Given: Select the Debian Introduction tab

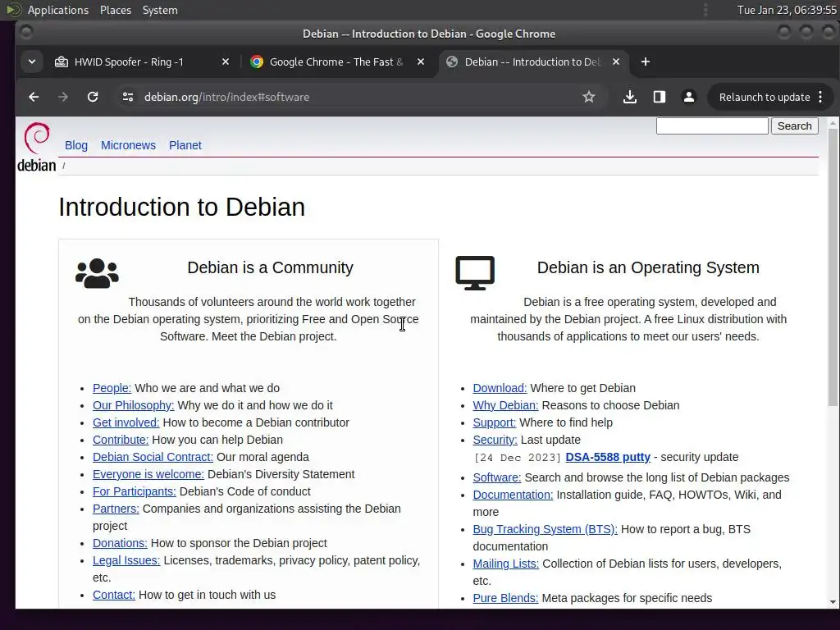Looking at the screenshot, I should point(532,62).
